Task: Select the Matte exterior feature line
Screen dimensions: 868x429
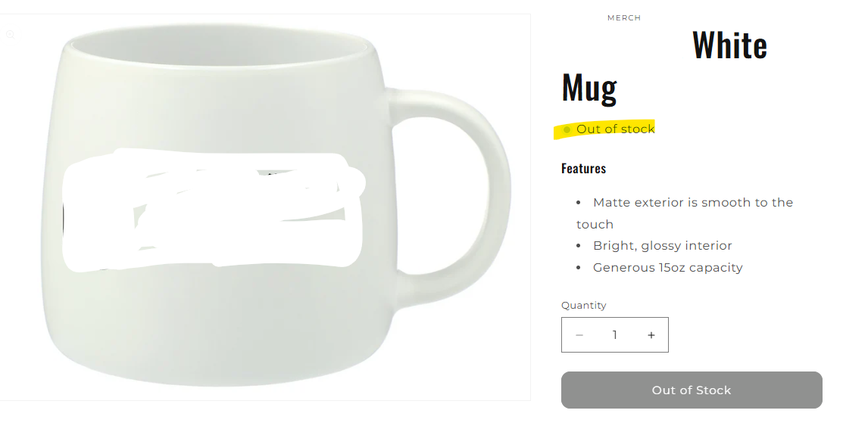Action: [x=685, y=213]
